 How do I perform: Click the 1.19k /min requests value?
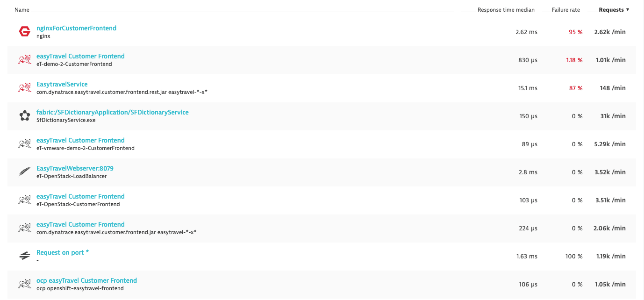pyautogui.click(x=610, y=256)
